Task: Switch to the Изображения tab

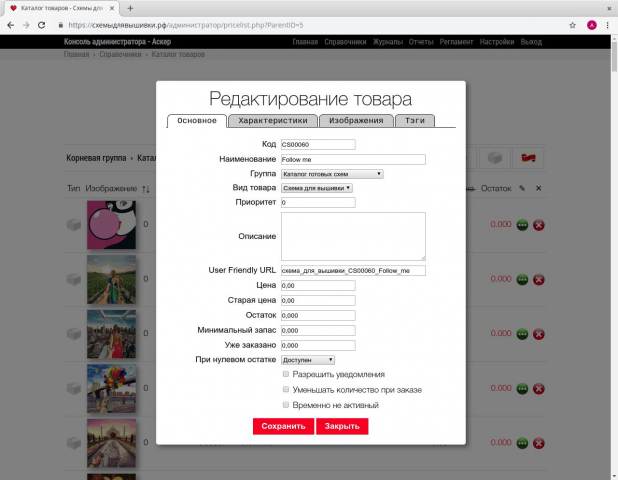Action: pyautogui.click(x=356, y=121)
